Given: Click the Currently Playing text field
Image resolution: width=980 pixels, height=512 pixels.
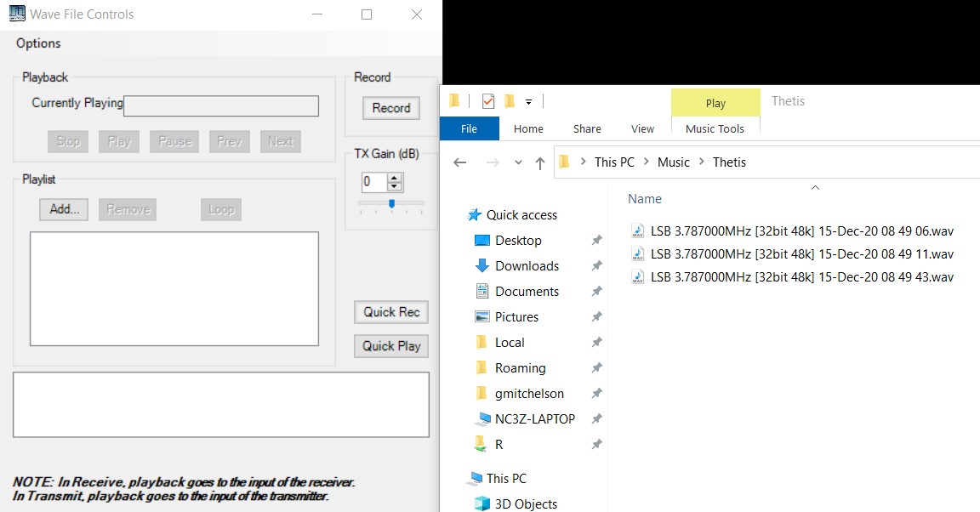Looking at the screenshot, I should point(221,105).
